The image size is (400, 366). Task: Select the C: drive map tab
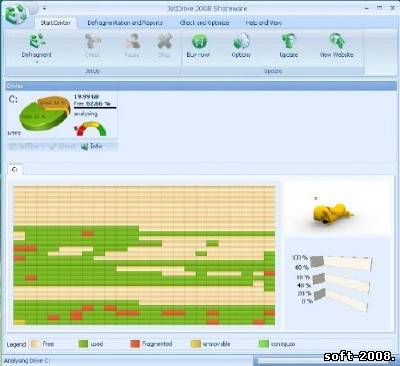[x=15, y=170]
